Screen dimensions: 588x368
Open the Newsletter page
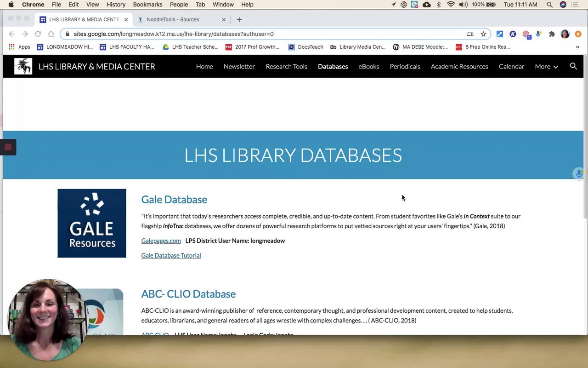pos(239,66)
